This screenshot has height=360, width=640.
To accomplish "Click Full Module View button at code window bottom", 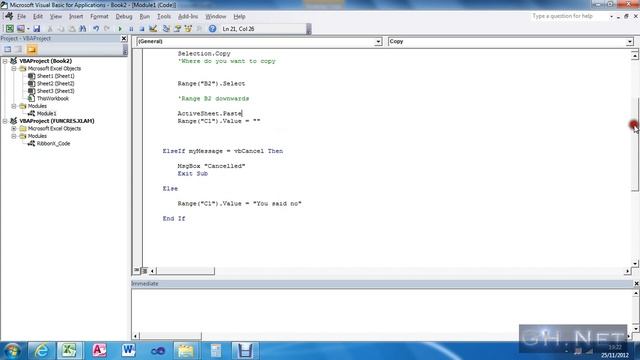I will 144,271.
